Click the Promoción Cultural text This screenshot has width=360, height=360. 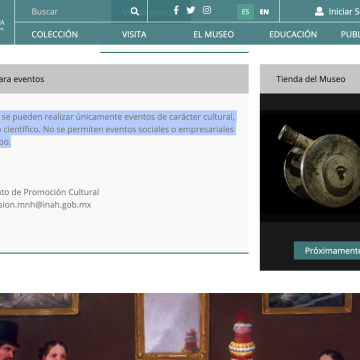pyautogui.click(x=61, y=192)
